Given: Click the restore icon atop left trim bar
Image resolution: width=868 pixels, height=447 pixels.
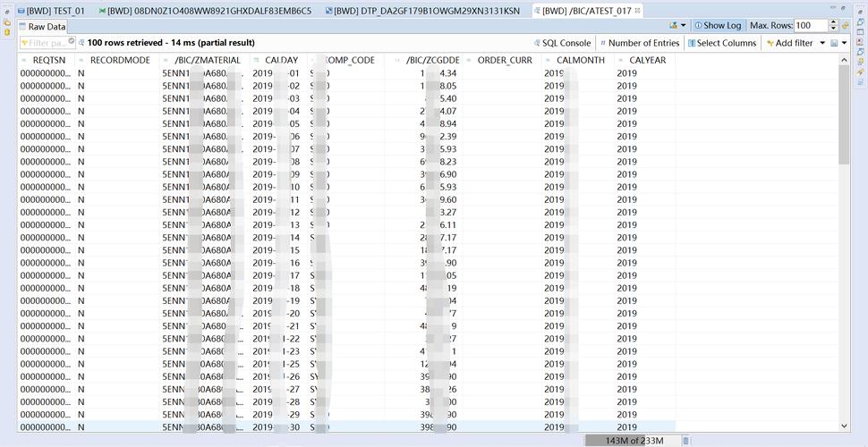Looking at the screenshot, I should pos(7,11).
